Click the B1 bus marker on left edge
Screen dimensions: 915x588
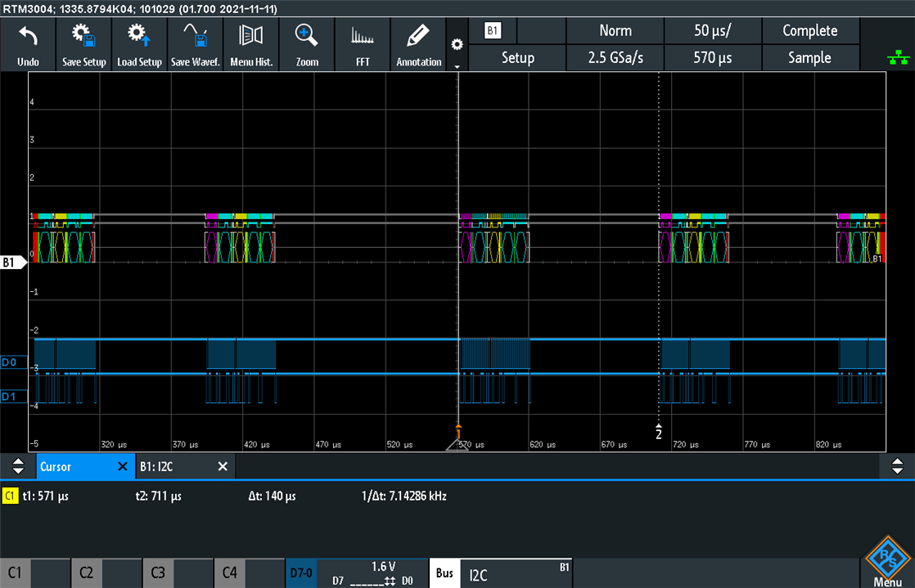pos(13,263)
